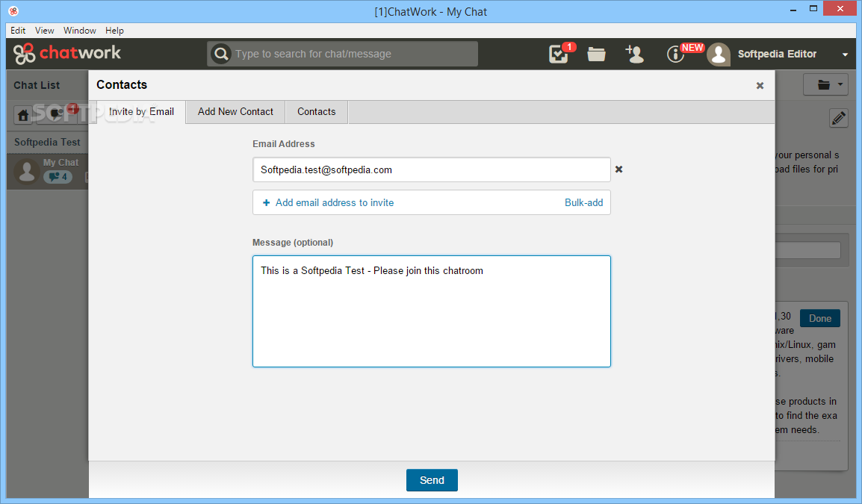
Task: Click the pencil edit icon
Action: pos(838,118)
